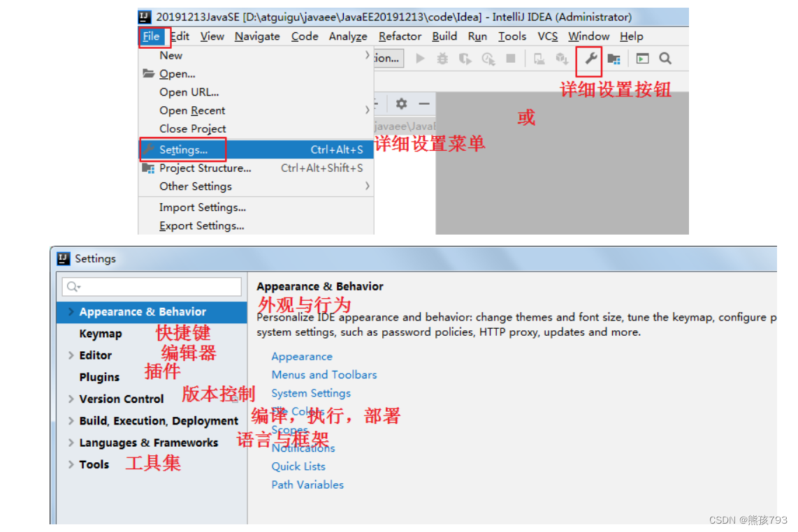Open the Edit menu
Image resolution: width=798 pixels, height=532 pixels.
(180, 36)
